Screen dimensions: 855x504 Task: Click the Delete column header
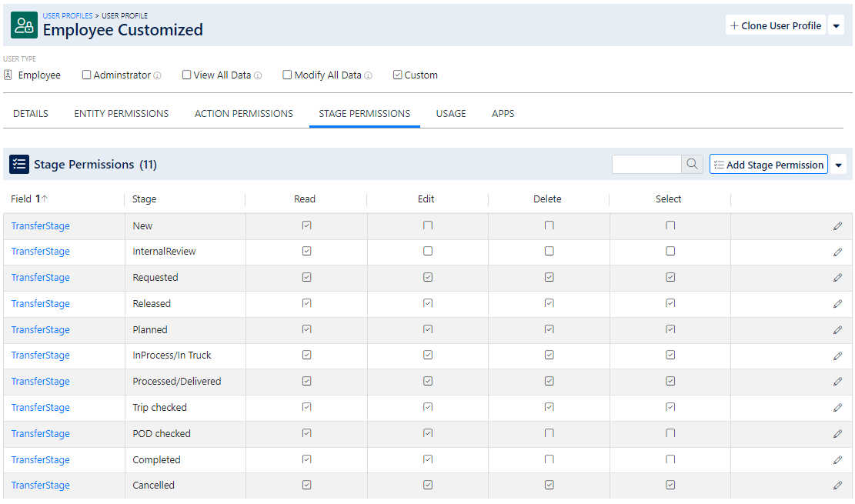[547, 199]
